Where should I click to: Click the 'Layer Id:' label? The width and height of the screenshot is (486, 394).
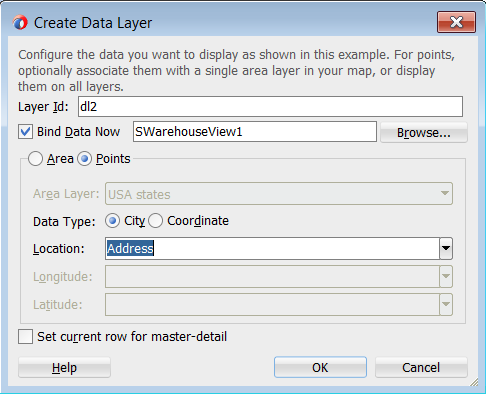[43, 107]
